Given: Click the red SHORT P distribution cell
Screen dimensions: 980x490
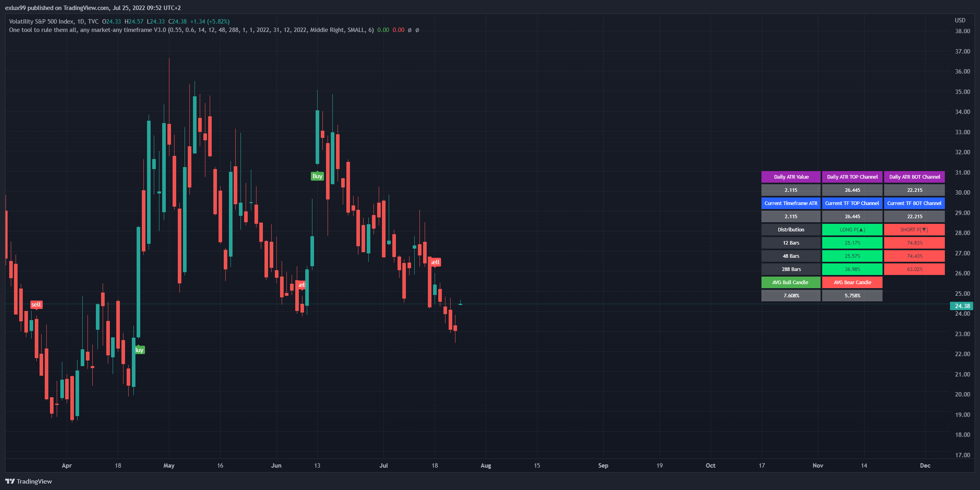Looking at the screenshot, I should pos(914,229).
